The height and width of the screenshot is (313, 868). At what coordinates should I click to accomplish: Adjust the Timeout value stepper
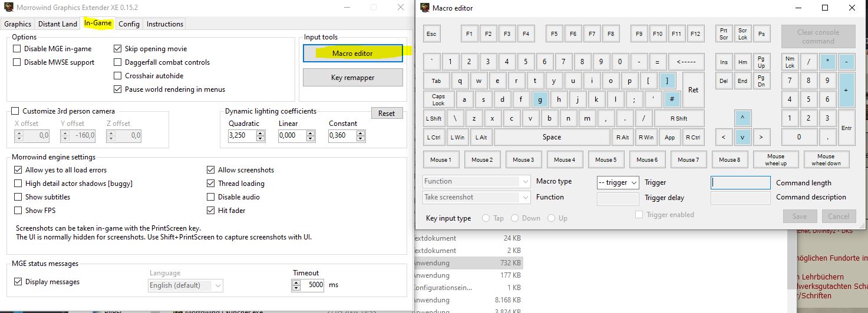pos(296,285)
